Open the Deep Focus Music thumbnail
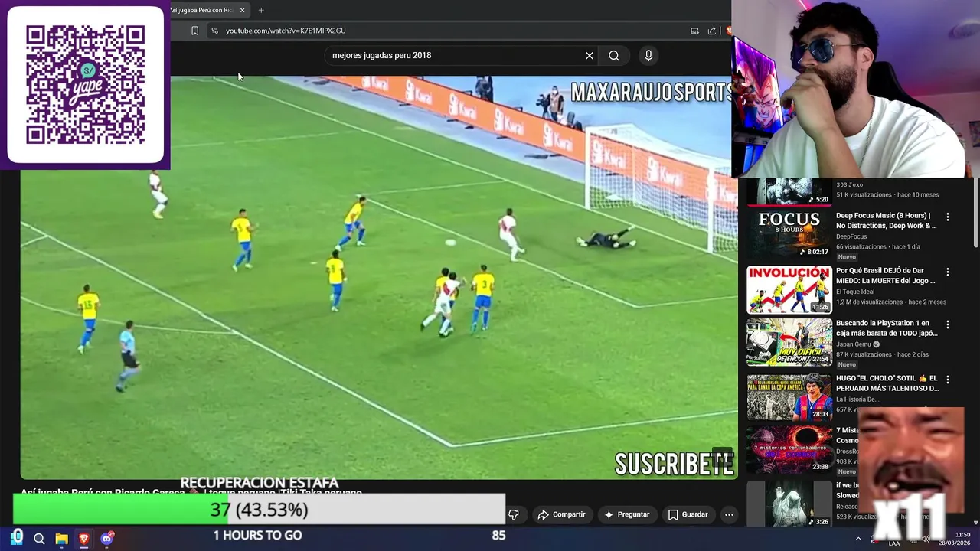 pos(789,234)
